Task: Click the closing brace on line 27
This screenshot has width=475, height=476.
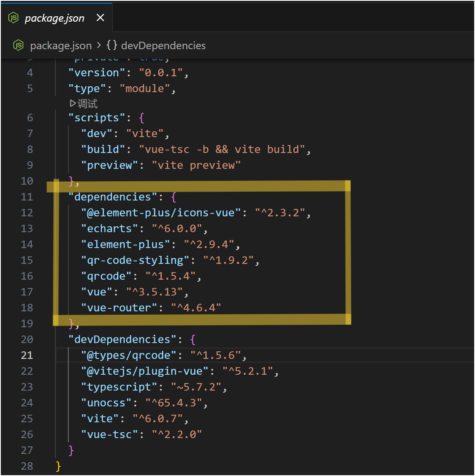Action: [x=71, y=450]
